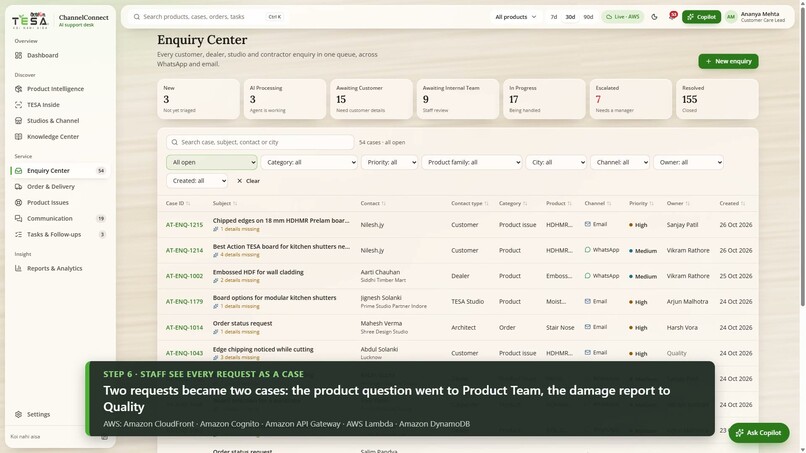
Task: Click the WhatsApp channel icon for AT-ENQ-1214
Action: (588, 250)
